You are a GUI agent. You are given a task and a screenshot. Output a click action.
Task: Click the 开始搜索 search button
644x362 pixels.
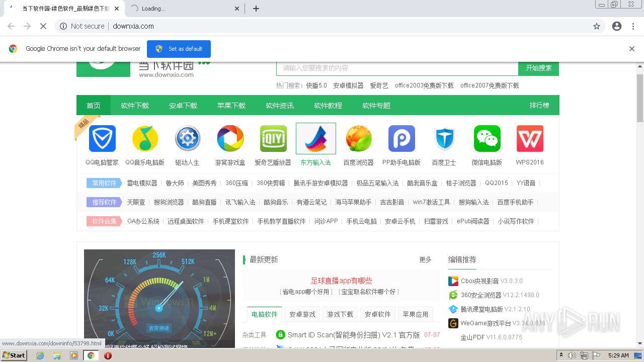539,68
